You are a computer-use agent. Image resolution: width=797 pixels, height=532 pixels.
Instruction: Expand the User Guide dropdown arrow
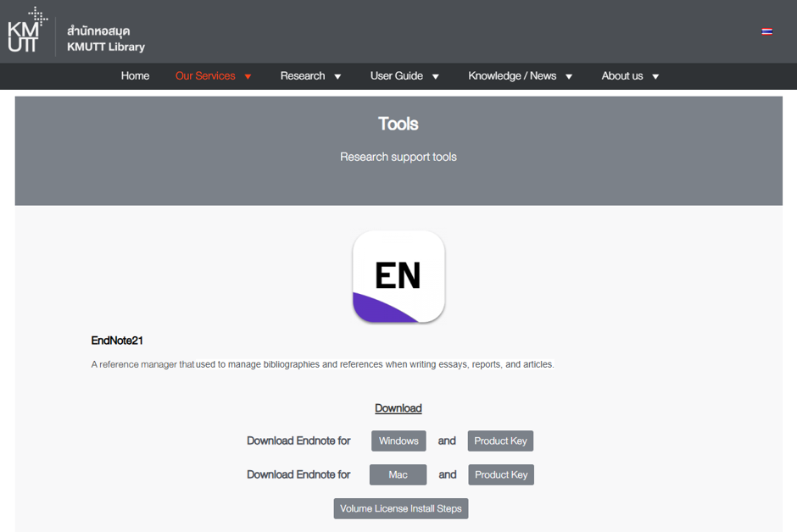(435, 76)
